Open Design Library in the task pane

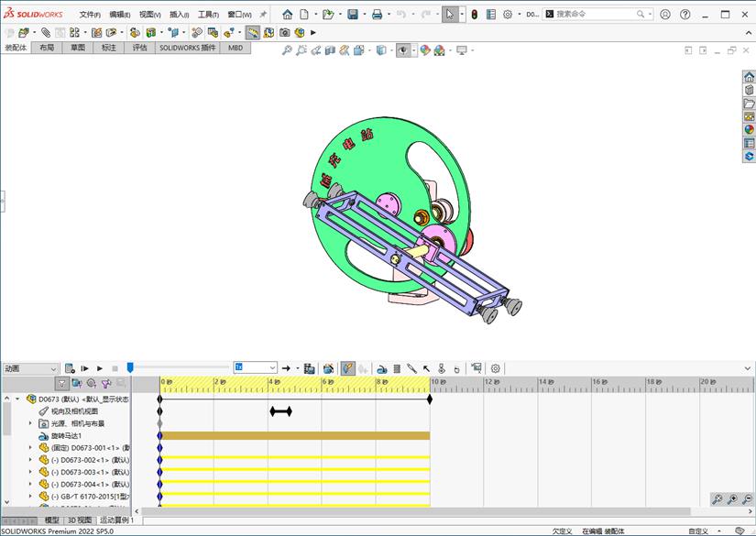pyautogui.click(x=749, y=90)
